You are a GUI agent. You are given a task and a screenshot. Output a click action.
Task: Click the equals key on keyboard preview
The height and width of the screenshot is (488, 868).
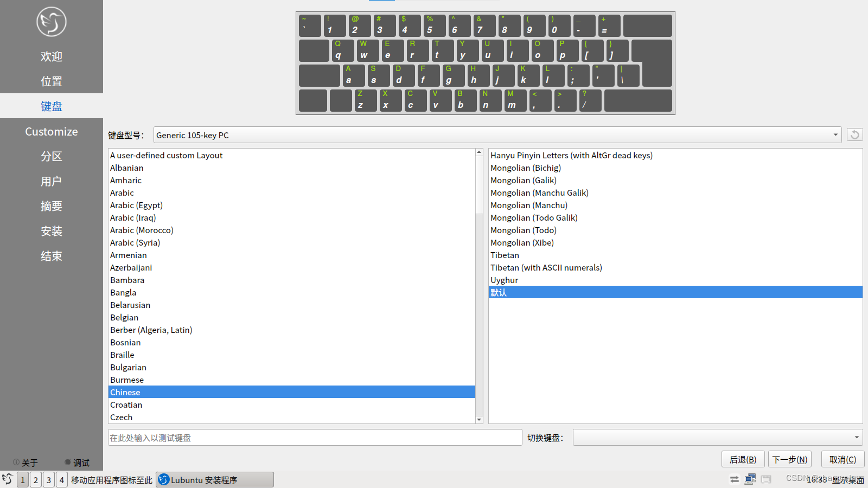click(609, 25)
